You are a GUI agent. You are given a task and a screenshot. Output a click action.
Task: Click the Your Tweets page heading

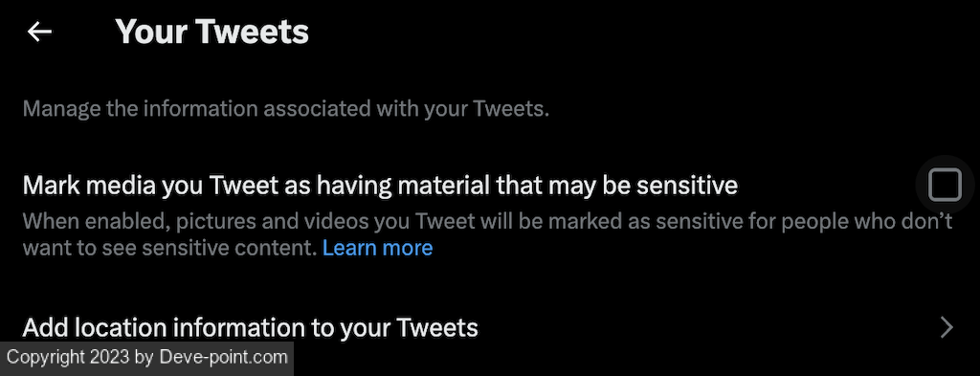pos(212,32)
